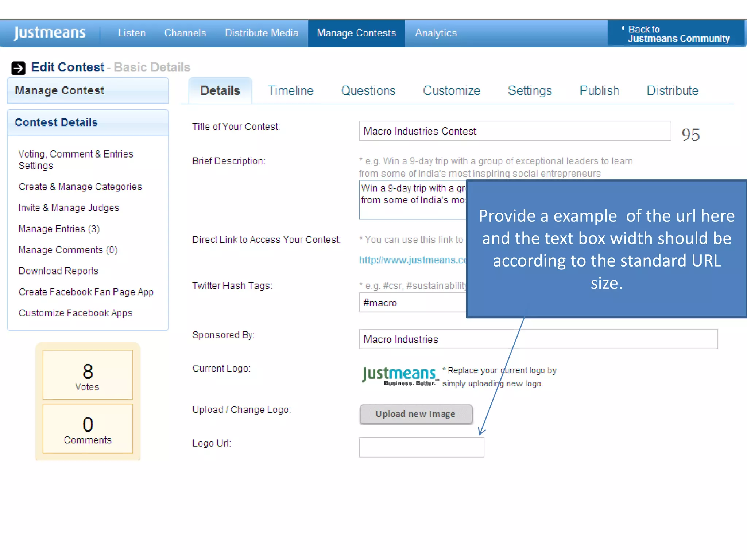Click Download Reports link
Screen dimensions: 747x560
point(58,271)
